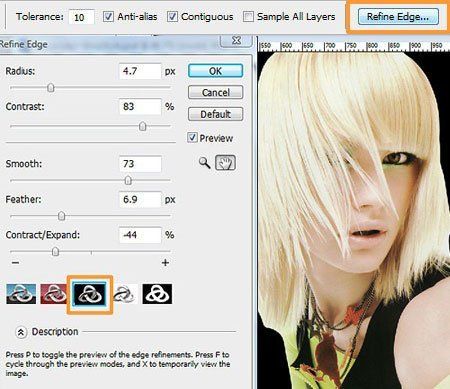Image resolution: width=450 pixels, height=389 pixels.
Task: Click the Smooth slider handle
Action: pos(128,180)
